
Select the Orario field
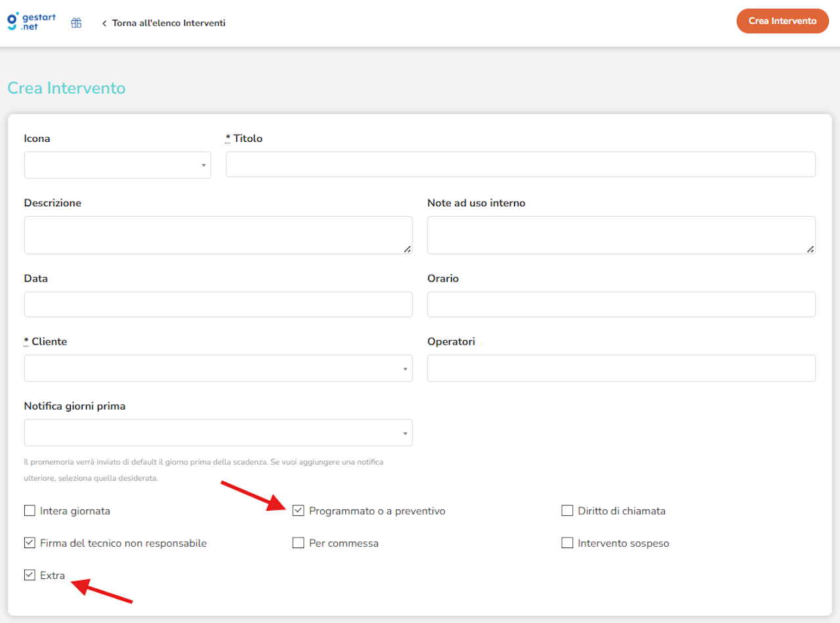[x=621, y=305]
